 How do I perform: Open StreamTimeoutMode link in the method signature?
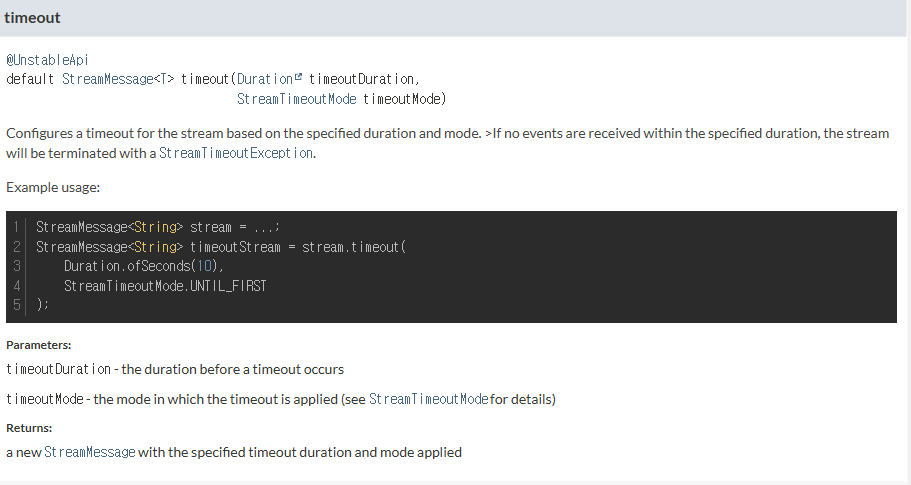tap(291, 99)
